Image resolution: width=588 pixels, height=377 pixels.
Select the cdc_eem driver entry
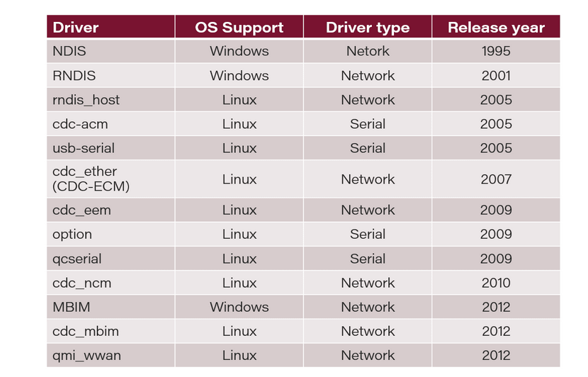click(81, 210)
